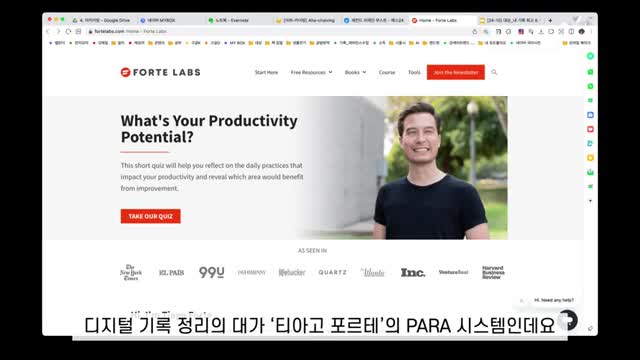Screen dimensions: 640x360
Task: Click the Inc. logo
Action: pos(413,272)
